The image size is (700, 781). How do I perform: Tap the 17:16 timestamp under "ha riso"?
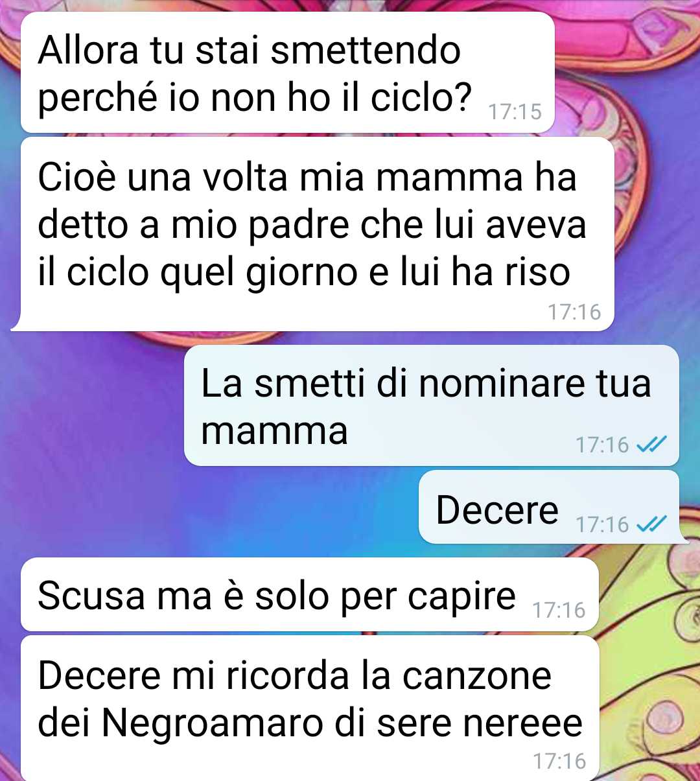tap(574, 312)
